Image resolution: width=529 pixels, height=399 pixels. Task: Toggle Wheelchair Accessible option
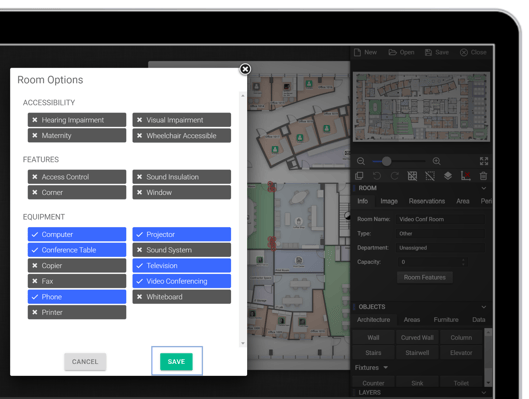182,136
